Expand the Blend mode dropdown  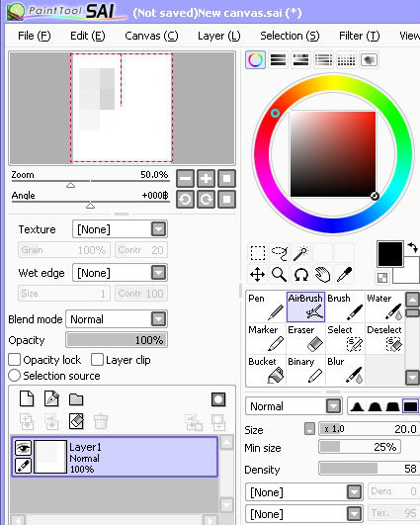pos(117,319)
